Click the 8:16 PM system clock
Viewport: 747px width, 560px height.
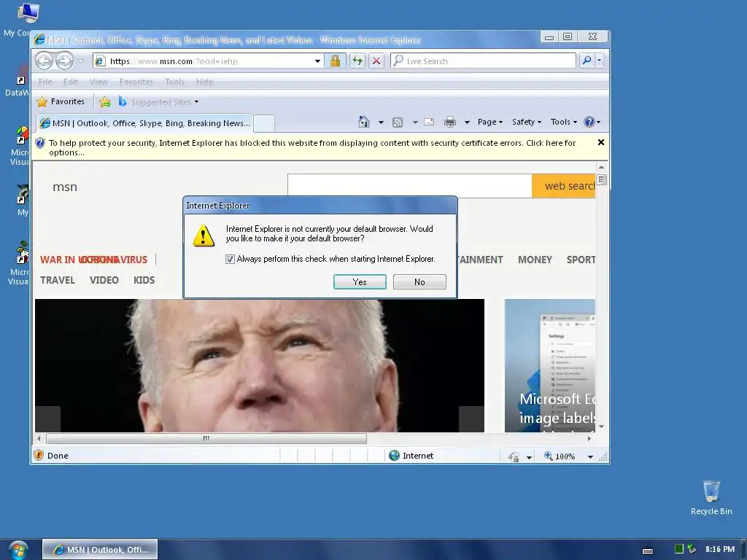pos(720,549)
